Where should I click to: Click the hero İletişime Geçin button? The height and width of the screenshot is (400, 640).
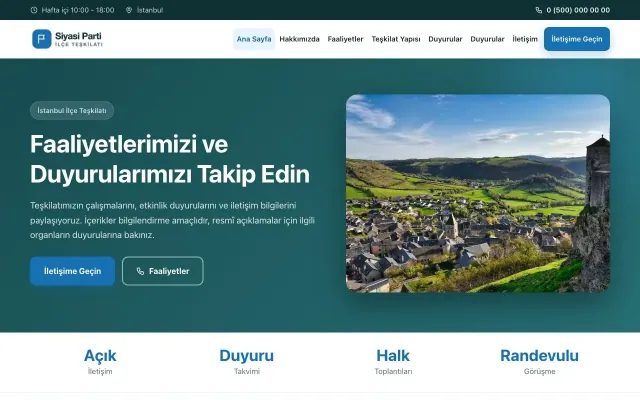click(72, 271)
